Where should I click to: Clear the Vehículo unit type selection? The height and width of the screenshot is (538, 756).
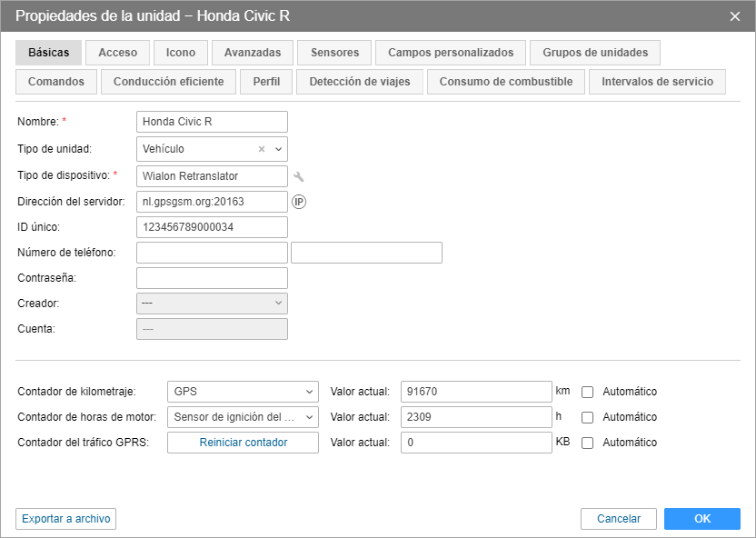tap(262, 149)
